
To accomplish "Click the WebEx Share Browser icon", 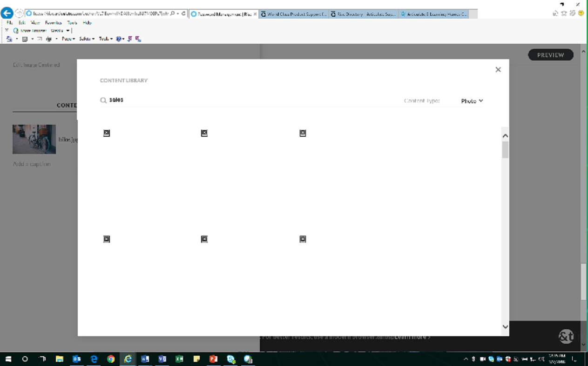I will click(x=15, y=30).
